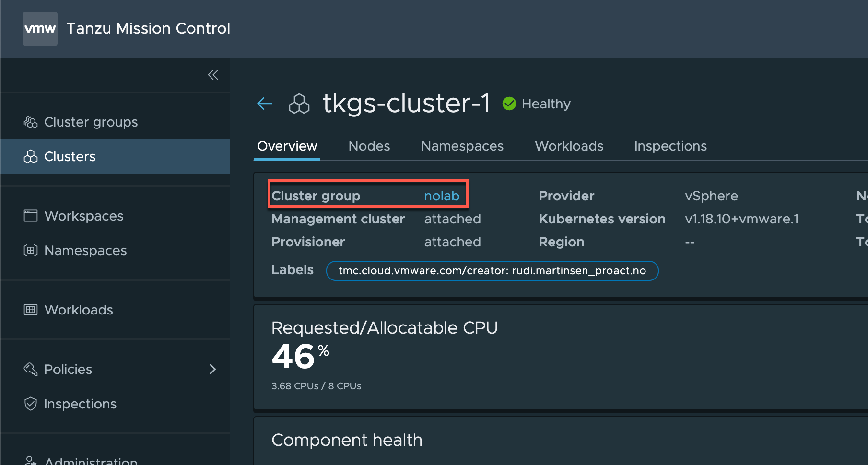Click the Cluster groups sidebar icon

31,122
